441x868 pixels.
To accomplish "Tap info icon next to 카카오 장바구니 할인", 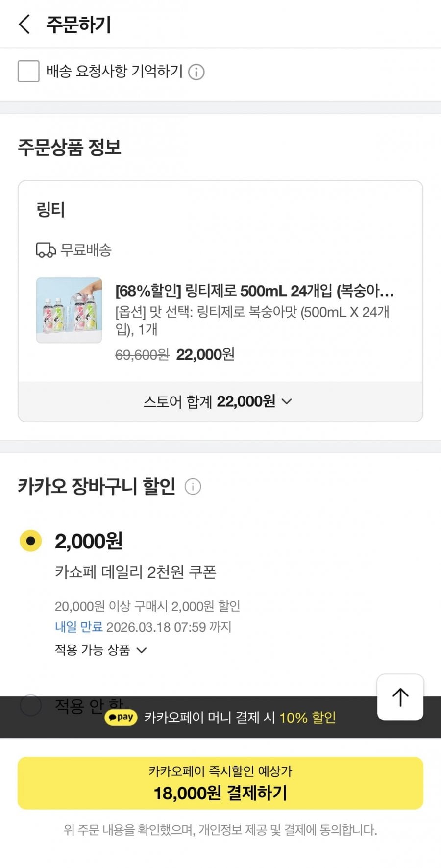I will (193, 487).
